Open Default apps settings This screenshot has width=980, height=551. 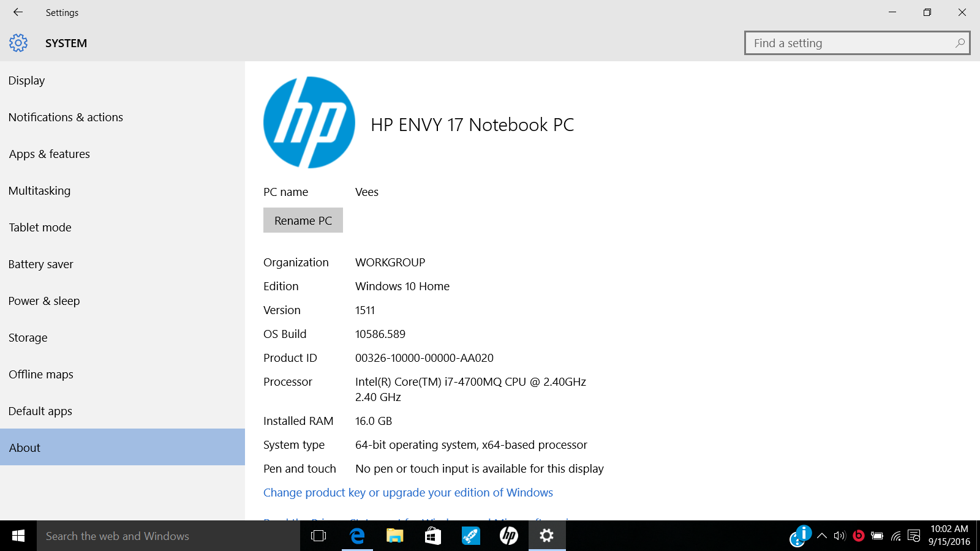(x=123, y=411)
